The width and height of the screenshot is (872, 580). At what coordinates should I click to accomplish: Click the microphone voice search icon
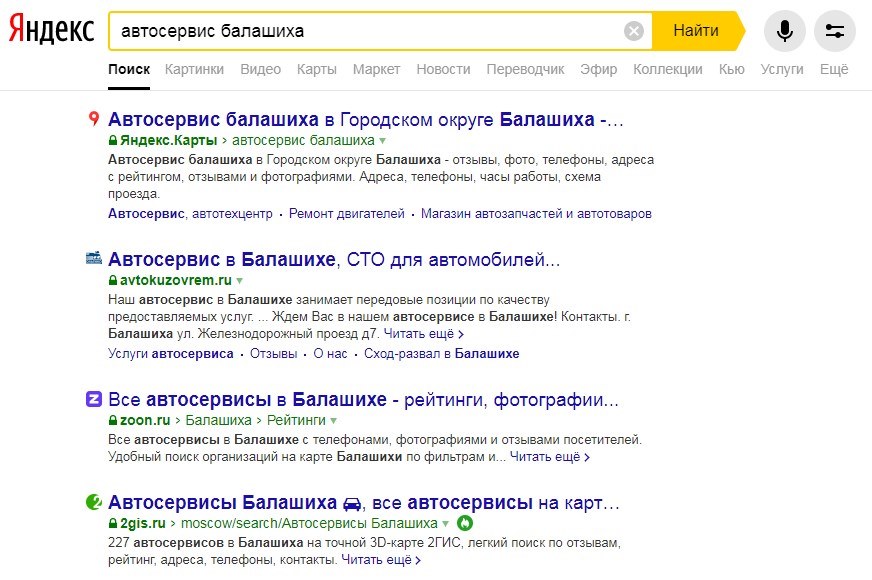pos(784,31)
